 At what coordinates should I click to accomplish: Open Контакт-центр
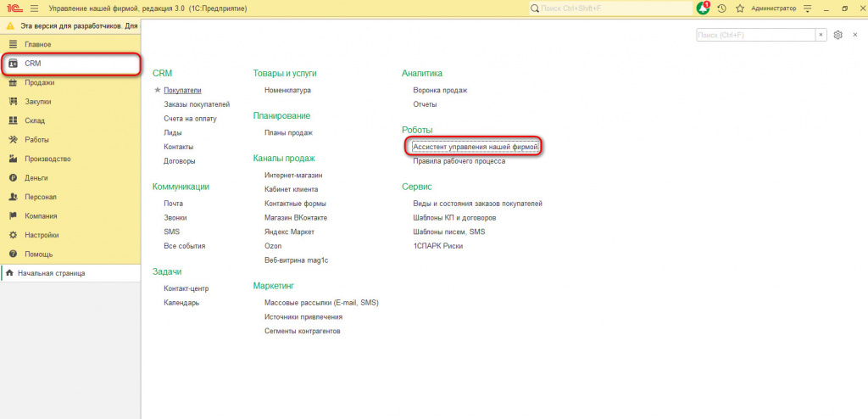[x=186, y=288]
